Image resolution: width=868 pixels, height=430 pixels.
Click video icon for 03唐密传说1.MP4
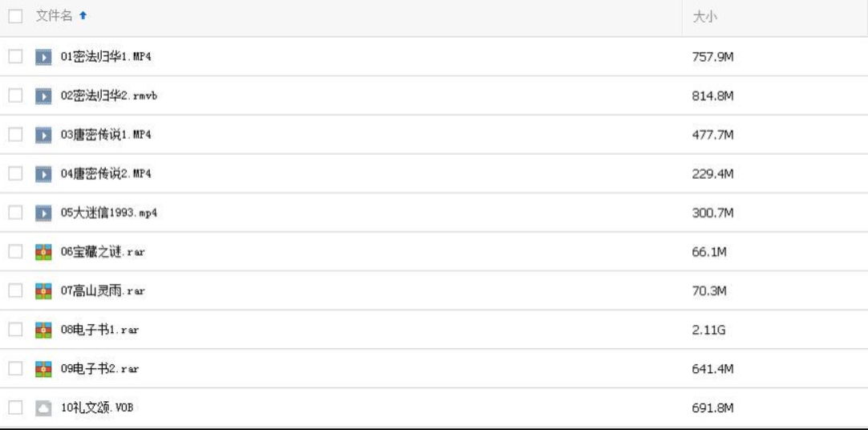tap(42, 135)
